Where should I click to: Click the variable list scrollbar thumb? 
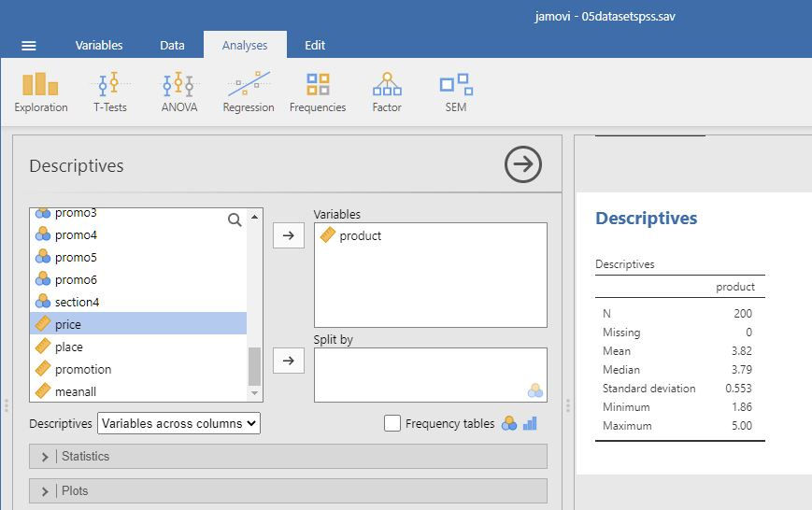pos(254,366)
